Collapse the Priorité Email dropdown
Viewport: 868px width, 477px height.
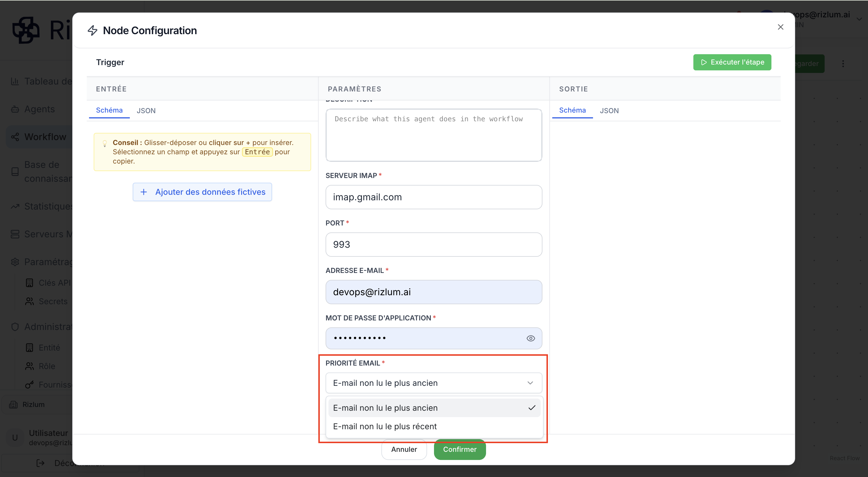point(434,383)
